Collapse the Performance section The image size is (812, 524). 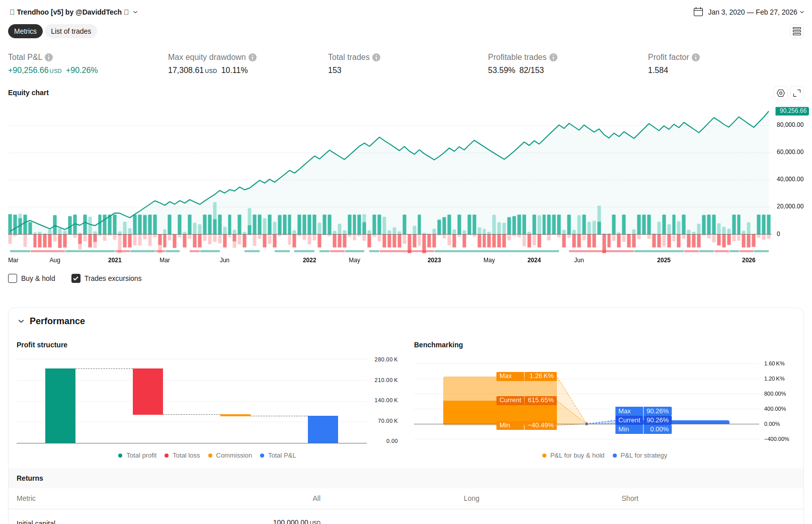pos(21,321)
